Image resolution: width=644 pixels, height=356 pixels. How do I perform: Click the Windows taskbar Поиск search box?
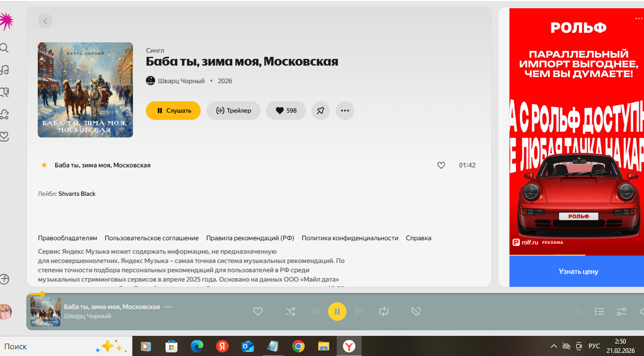coord(66,346)
